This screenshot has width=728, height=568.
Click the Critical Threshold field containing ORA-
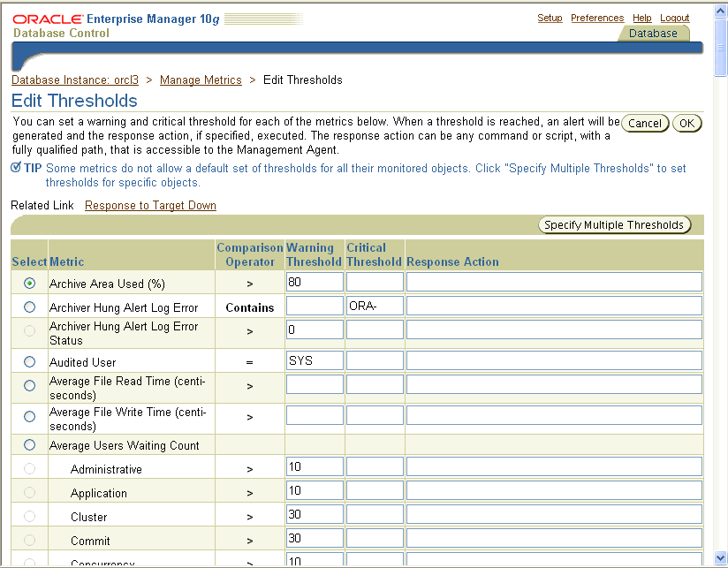(x=374, y=307)
